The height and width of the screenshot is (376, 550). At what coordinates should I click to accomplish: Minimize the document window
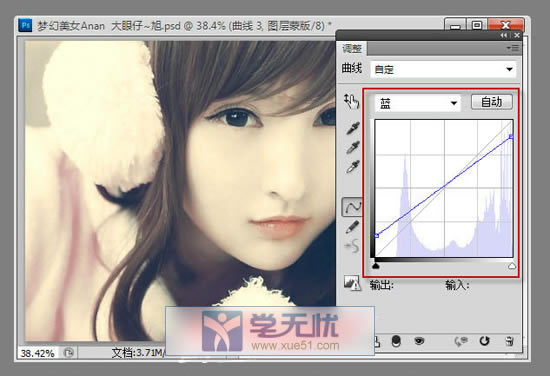coord(455,25)
